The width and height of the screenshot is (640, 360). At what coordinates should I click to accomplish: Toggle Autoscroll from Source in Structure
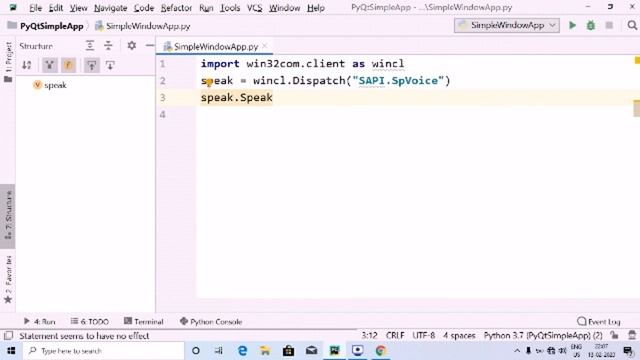110,65
